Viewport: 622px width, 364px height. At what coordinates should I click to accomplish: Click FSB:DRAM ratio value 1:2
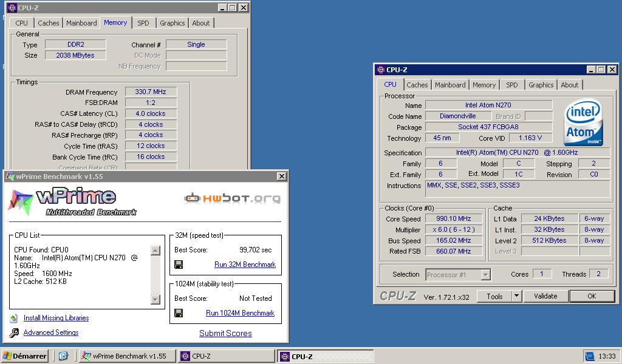(x=151, y=103)
